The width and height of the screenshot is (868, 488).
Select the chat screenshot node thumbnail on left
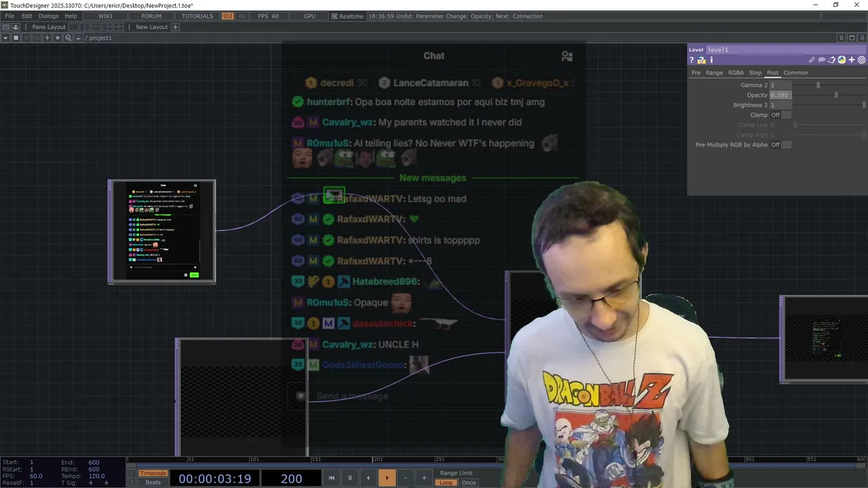pyautogui.click(x=162, y=231)
